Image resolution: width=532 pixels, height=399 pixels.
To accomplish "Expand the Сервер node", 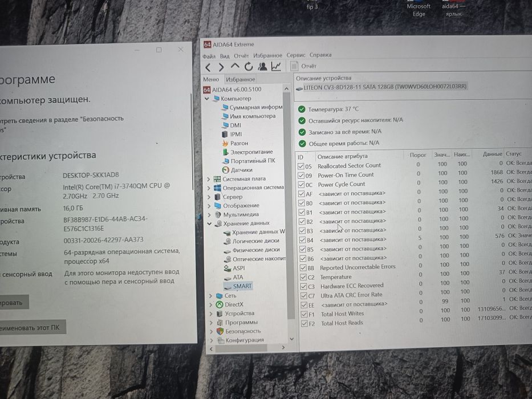I will click(x=209, y=197).
